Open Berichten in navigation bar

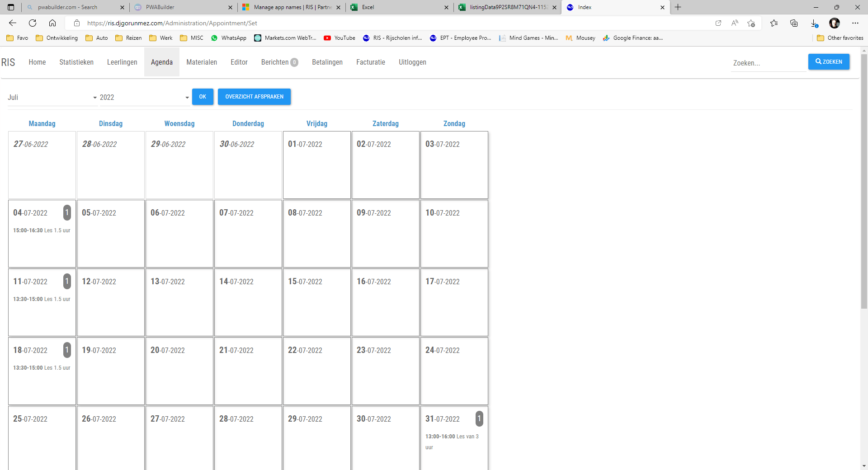279,62
